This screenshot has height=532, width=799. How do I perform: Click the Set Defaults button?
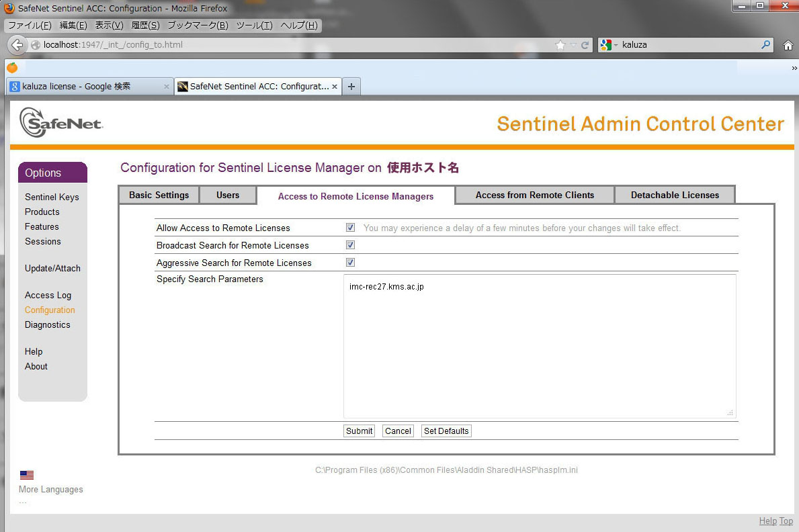tap(446, 431)
